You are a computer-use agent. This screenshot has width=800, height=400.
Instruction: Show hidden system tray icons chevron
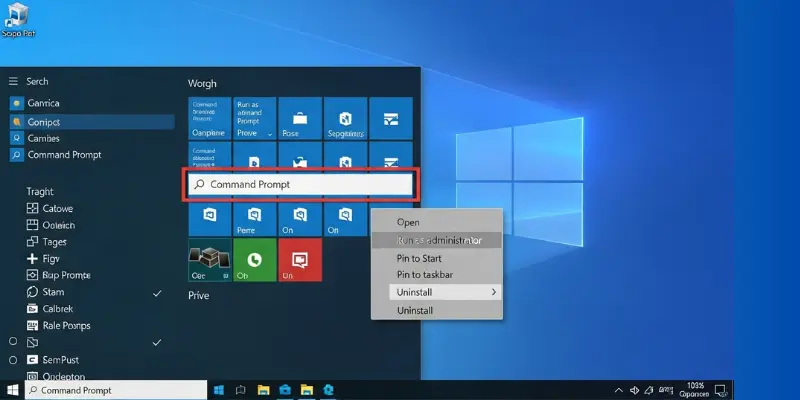click(618, 390)
